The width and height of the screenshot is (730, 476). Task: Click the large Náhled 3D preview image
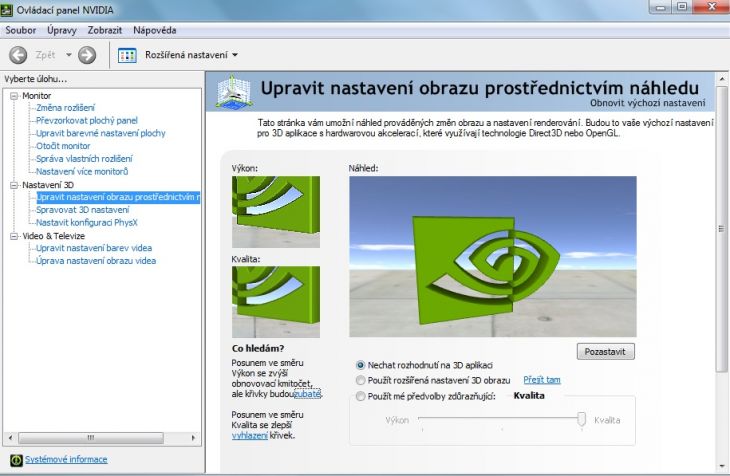[x=493, y=257]
